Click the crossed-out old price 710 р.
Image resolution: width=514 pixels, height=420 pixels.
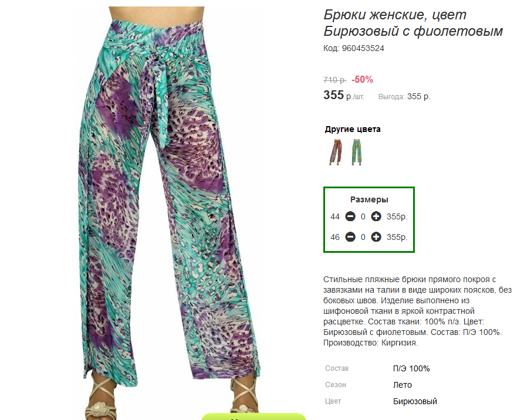tap(334, 80)
